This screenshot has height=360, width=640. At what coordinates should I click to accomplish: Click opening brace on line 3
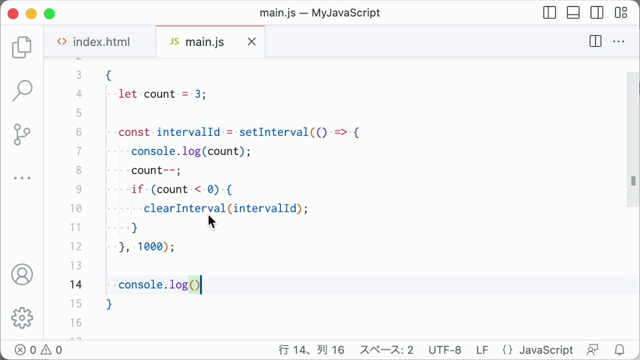(x=109, y=75)
